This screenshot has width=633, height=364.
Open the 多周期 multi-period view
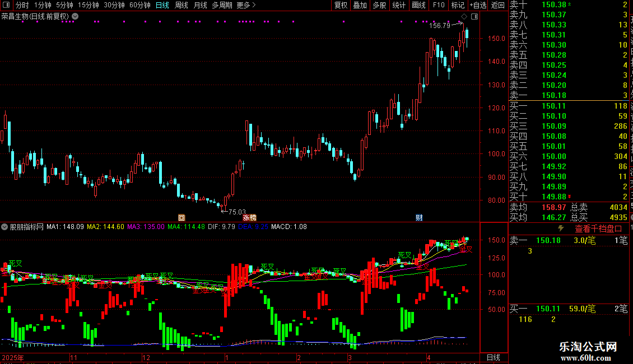222,5
